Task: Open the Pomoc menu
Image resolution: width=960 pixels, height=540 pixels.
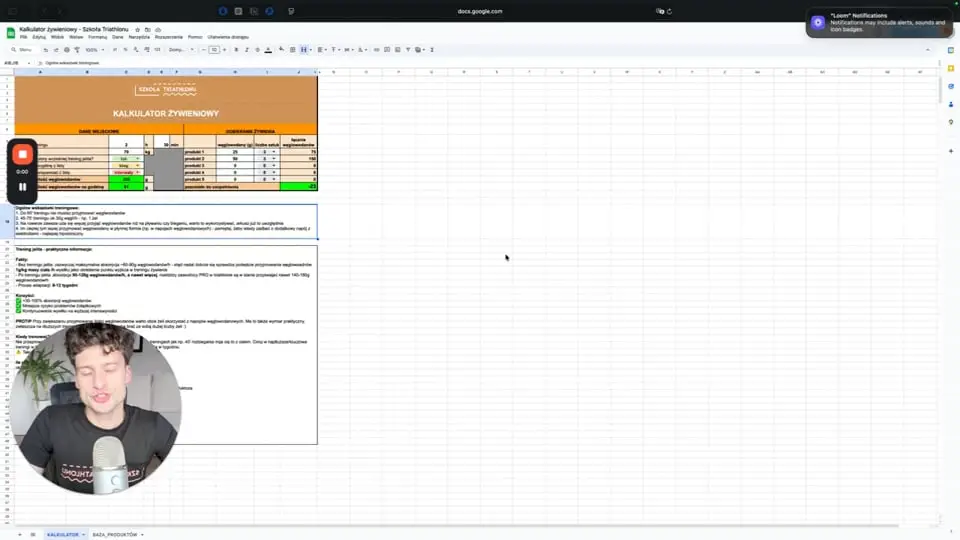Action: (x=195, y=37)
